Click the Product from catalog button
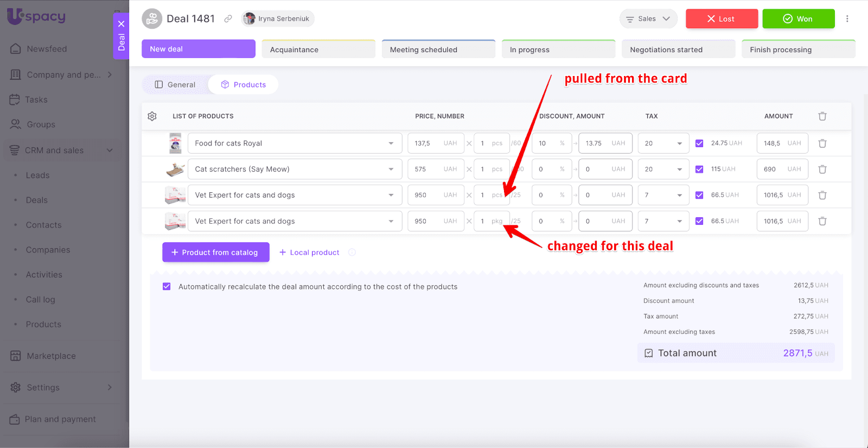The image size is (868, 448). [215, 253]
